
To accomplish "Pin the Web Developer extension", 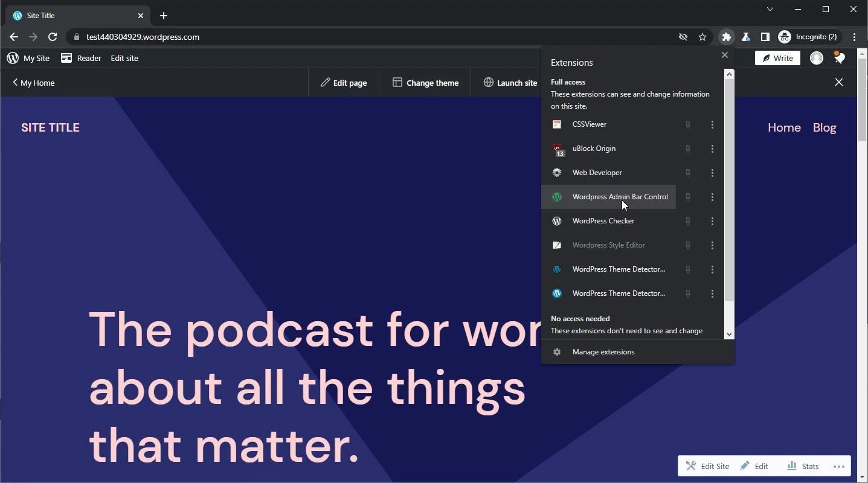I will pos(687,173).
